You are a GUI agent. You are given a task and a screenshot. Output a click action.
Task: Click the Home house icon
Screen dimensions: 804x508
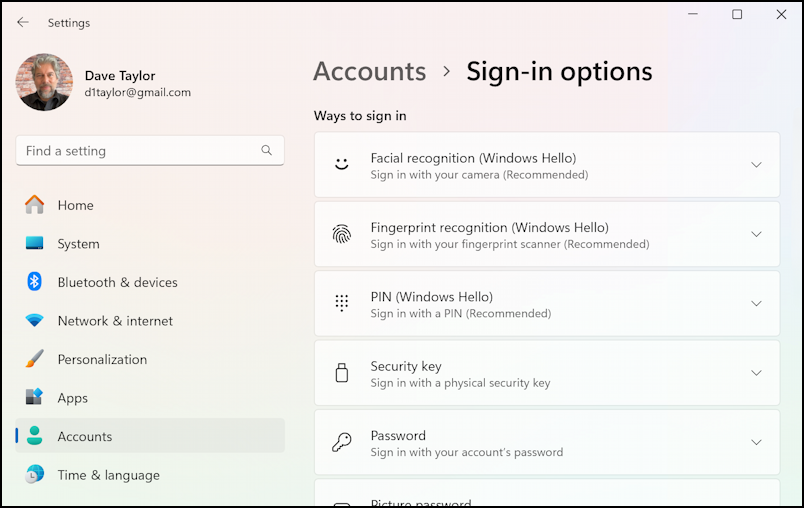pyautogui.click(x=34, y=205)
